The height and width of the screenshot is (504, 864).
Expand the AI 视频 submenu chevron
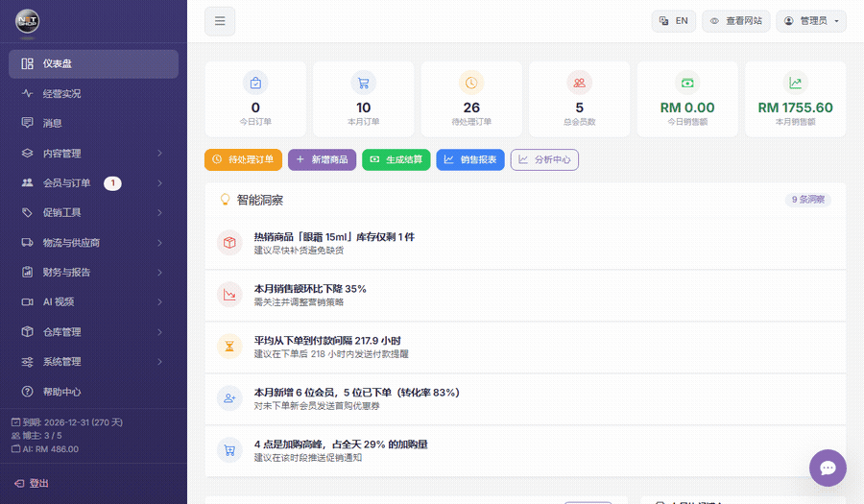[x=159, y=301]
